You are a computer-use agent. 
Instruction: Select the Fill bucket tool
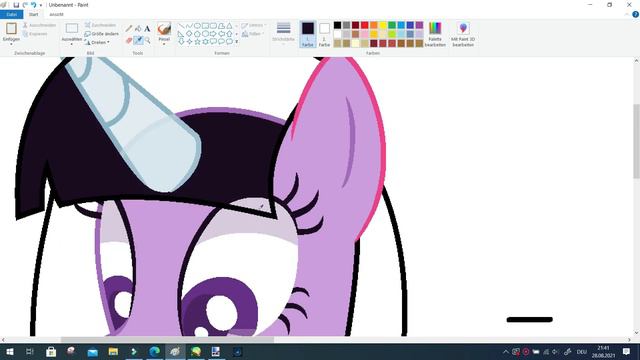point(138,29)
